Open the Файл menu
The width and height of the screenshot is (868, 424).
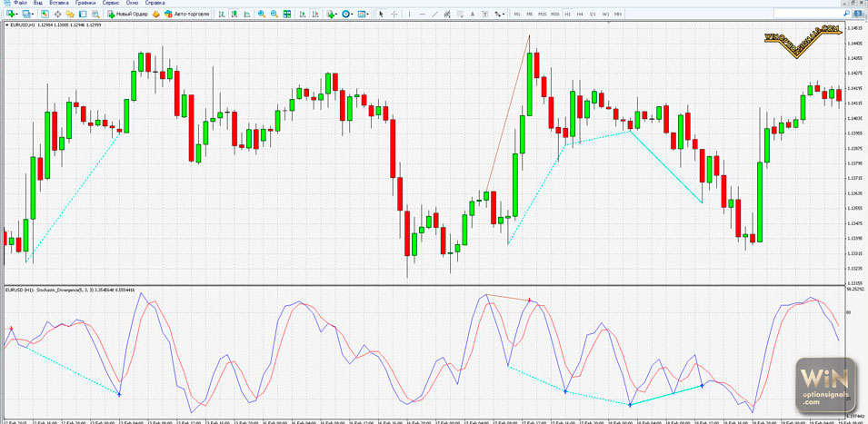click(x=20, y=4)
